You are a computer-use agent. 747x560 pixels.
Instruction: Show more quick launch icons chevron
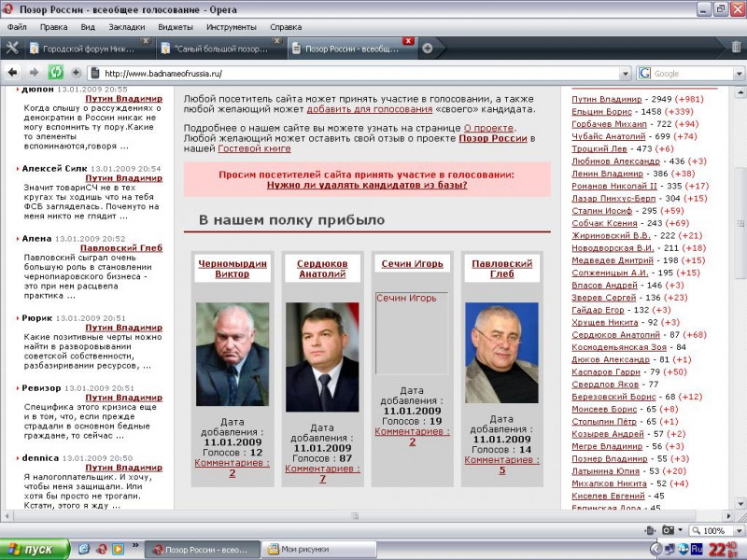(134, 546)
